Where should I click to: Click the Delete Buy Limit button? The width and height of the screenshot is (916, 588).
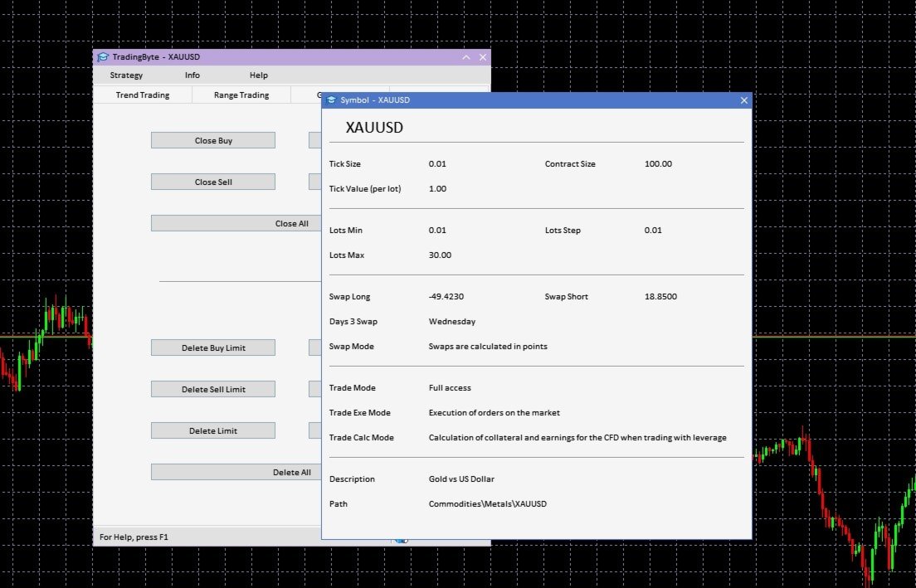[x=213, y=348]
